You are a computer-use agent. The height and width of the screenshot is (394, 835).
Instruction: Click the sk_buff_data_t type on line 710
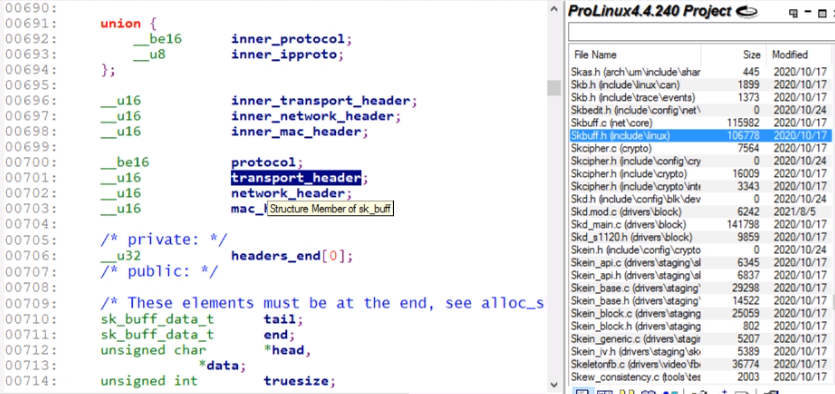coord(157,319)
